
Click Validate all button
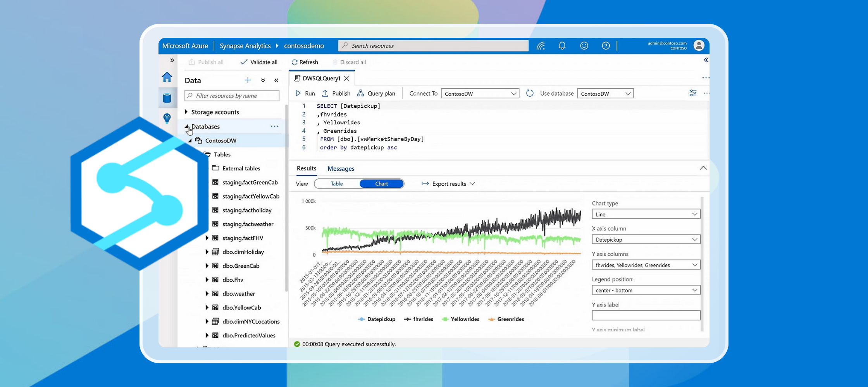coord(259,62)
